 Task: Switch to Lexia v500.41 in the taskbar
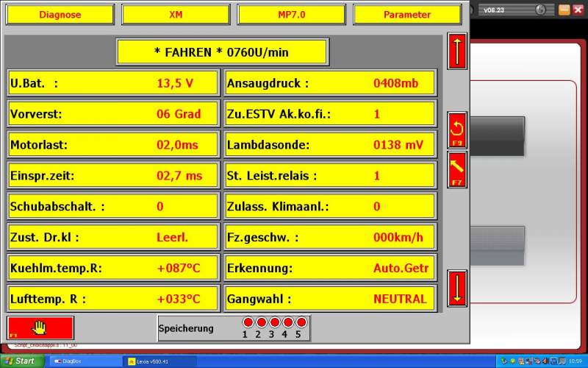tap(159, 361)
